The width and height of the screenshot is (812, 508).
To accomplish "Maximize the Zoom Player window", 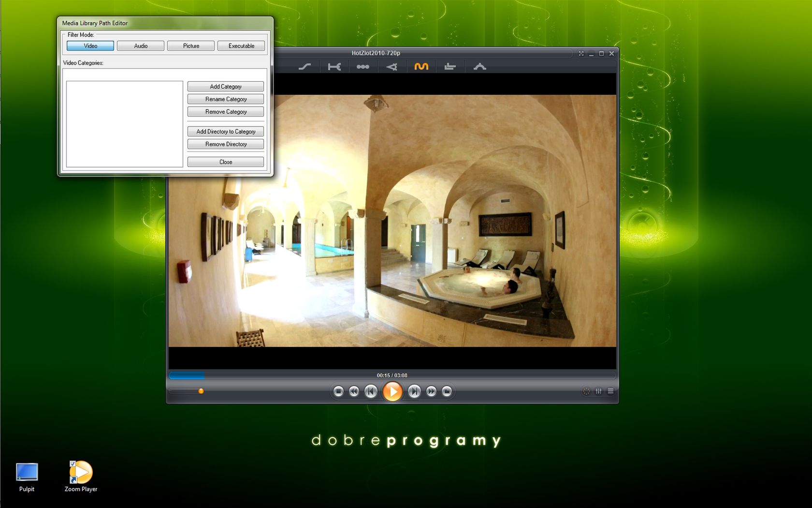I will (601, 54).
